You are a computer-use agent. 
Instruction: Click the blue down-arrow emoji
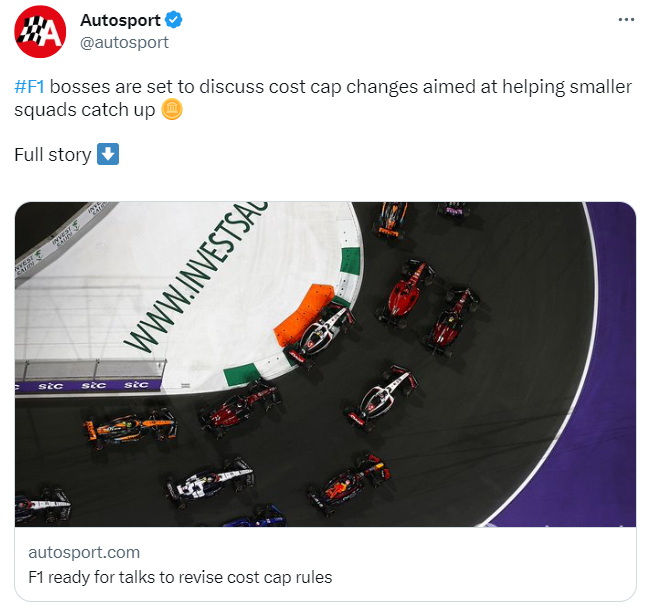click(108, 154)
